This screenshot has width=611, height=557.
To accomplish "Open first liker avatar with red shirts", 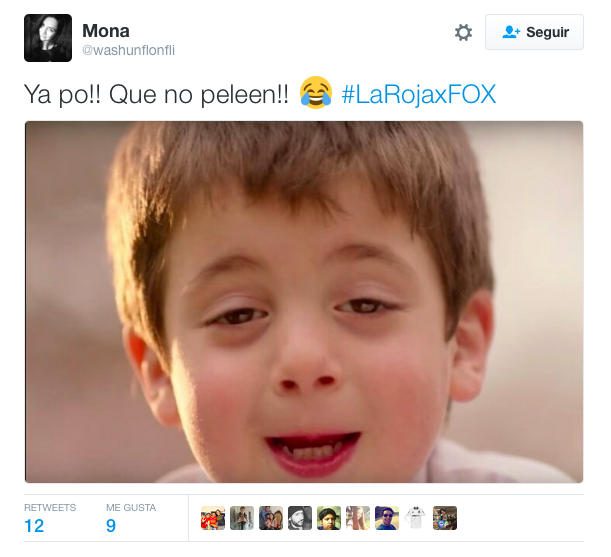I will click(213, 518).
